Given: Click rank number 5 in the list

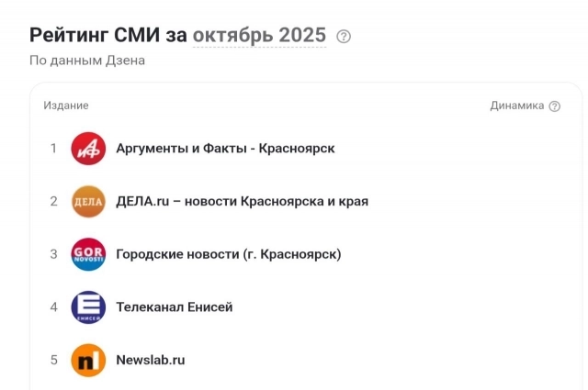Looking at the screenshot, I should click(x=53, y=360).
